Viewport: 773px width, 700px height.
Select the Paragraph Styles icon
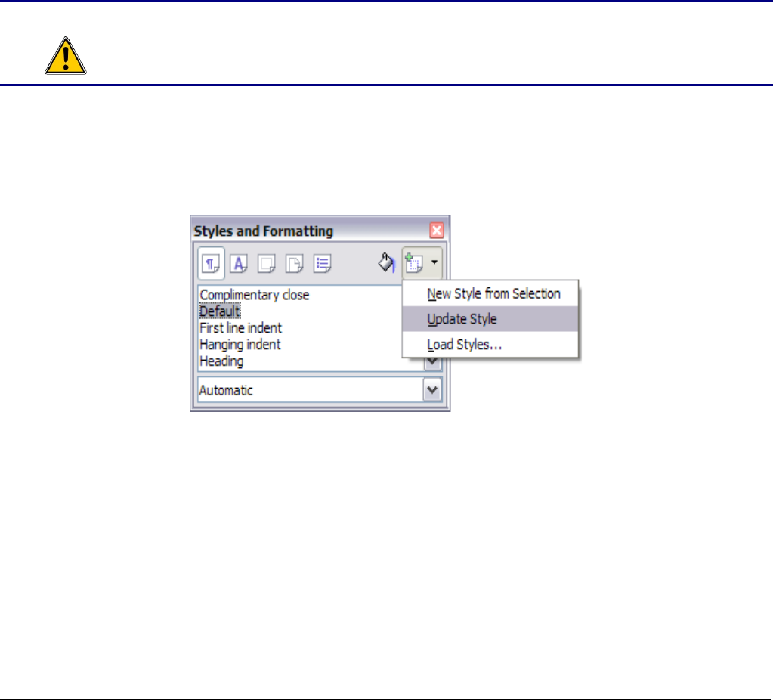click(x=211, y=263)
